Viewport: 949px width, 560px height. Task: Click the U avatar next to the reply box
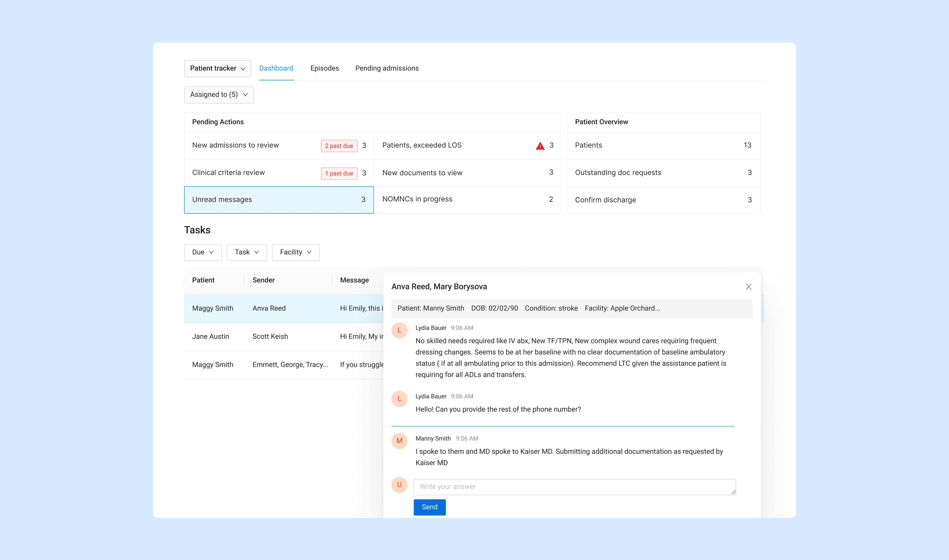399,485
